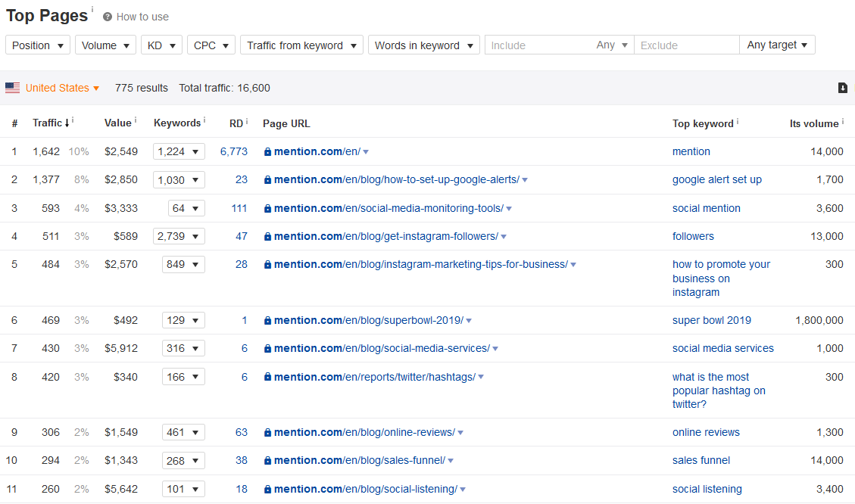Click the keyword 'super bowl 2019'
Viewport: 855px width, 504px height.
click(x=712, y=320)
